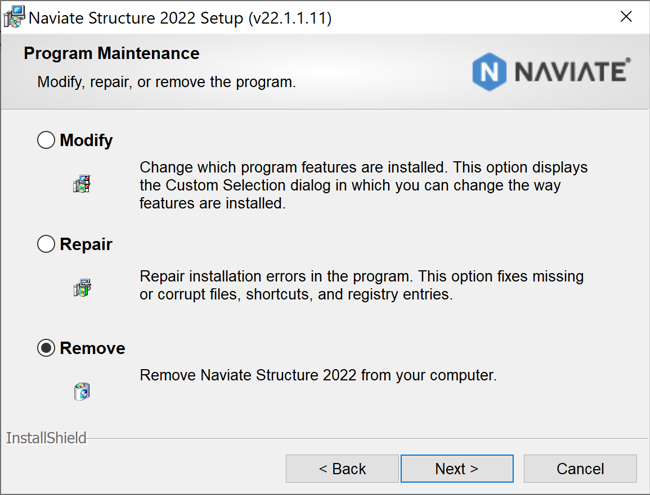The width and height of the screenshot is (650, 495).
Task: Click the Repair option's installer icon
Action: tap(82, 288)
